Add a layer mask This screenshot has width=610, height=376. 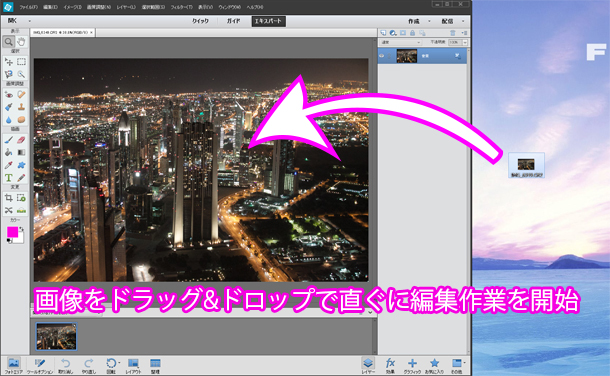coord(403,33)
